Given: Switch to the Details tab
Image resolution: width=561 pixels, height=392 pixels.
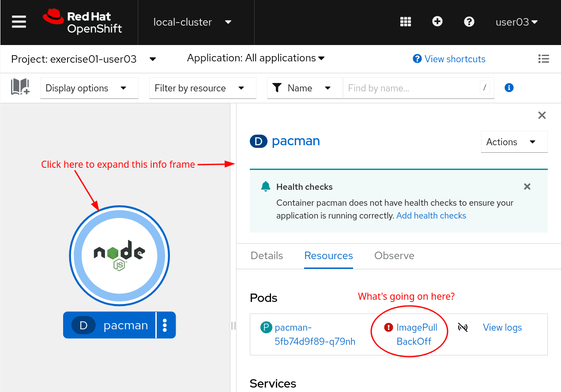Looking at the screenshot, I should 267,256.
